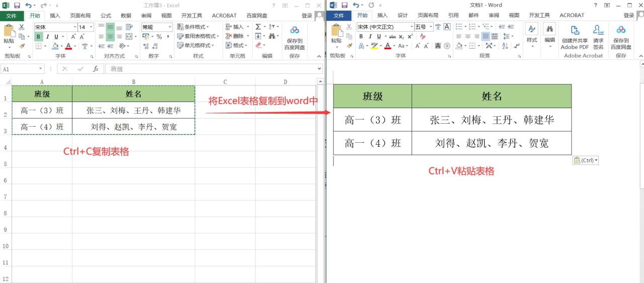The height and width of the screenshot is (283, 644).
Task: Toggle Bold in Word font group
Action: (361, 36)
